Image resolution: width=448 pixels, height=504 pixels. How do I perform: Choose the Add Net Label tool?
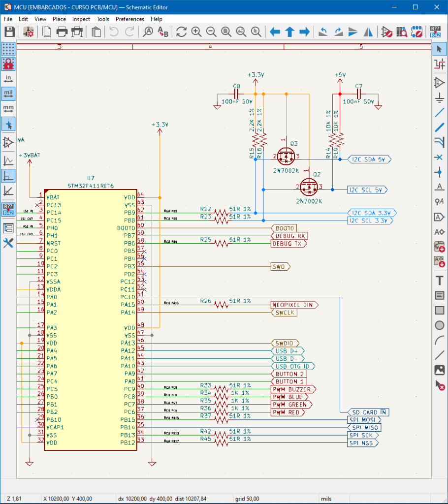click(x=439, y=187)
